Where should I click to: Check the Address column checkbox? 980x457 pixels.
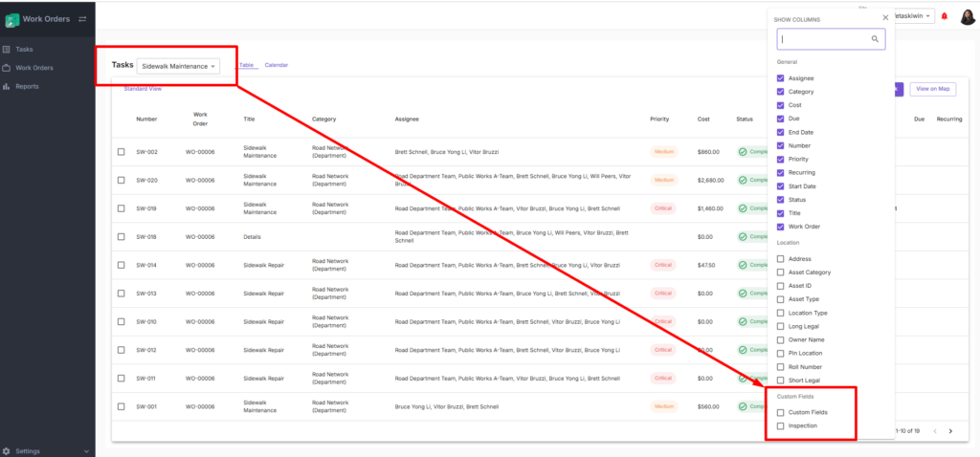pos(781,259)
